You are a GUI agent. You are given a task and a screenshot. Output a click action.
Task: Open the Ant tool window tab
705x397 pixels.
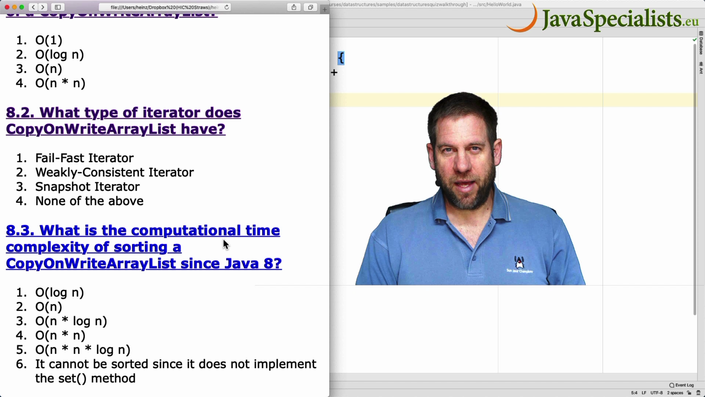coord(701,68)
